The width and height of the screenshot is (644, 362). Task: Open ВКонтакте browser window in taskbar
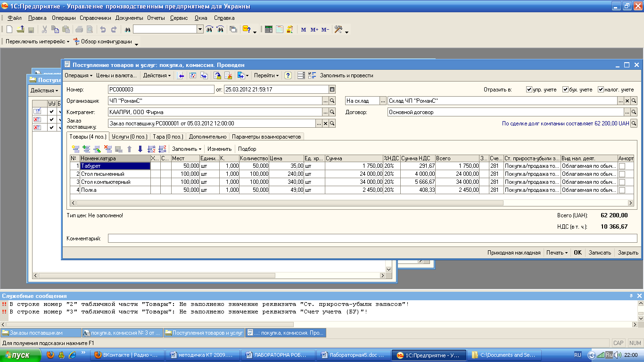126,355
